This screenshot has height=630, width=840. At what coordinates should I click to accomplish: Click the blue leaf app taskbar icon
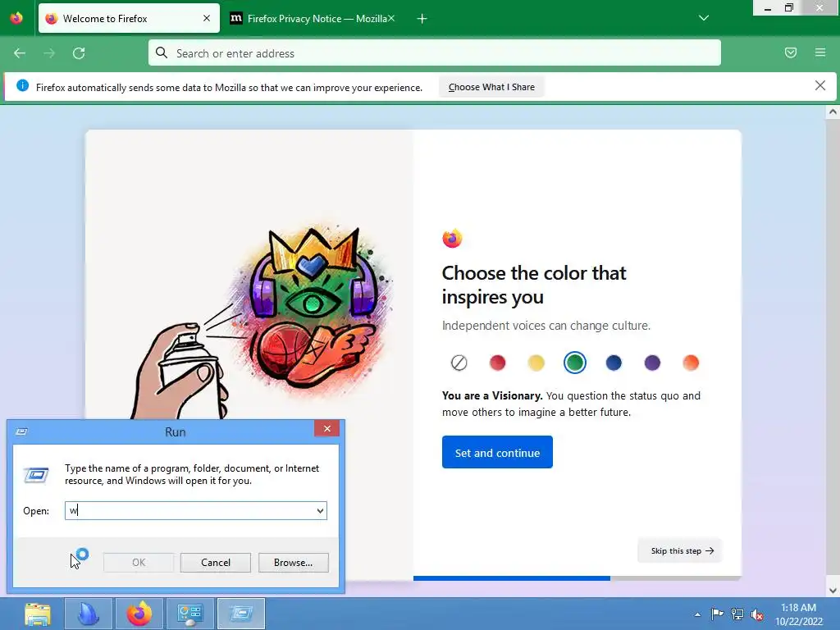89,614
